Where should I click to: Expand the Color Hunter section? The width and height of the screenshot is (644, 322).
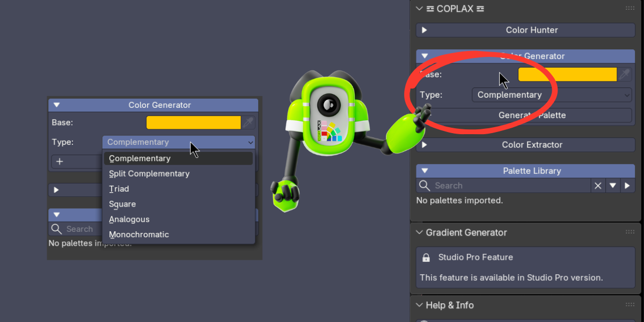tap(424, 30)
